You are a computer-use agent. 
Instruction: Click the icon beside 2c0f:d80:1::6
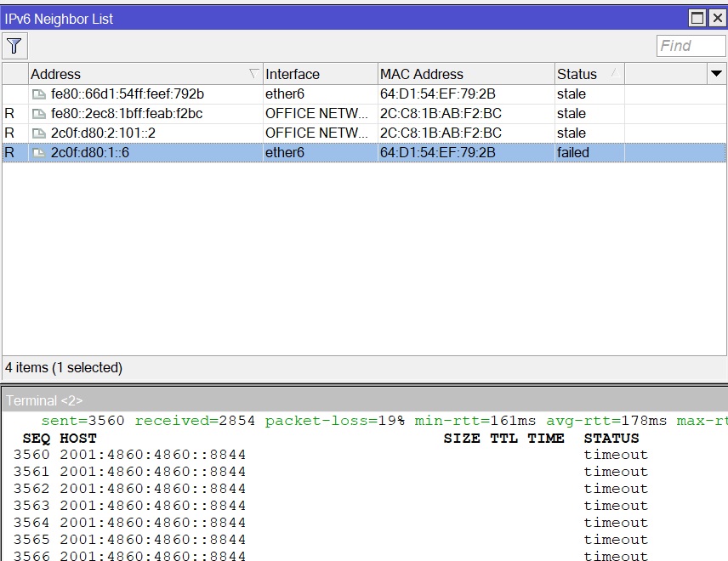tap(39, 153)
